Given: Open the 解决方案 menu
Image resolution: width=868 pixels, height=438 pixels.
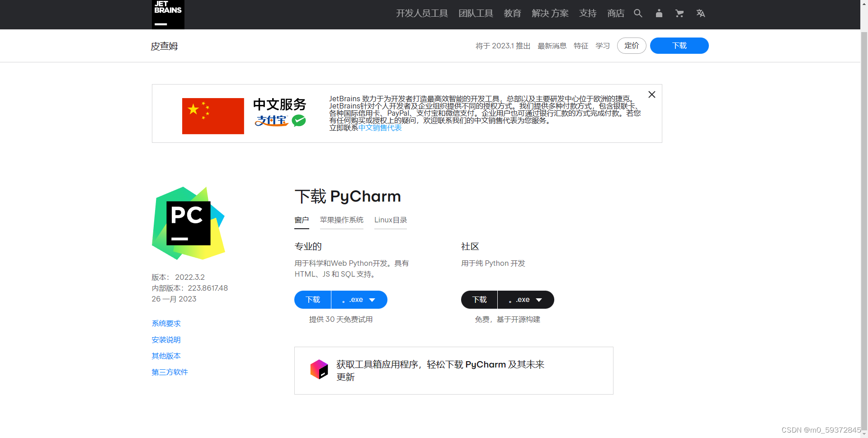Looking at the screenshot, I should coord(550,14).
